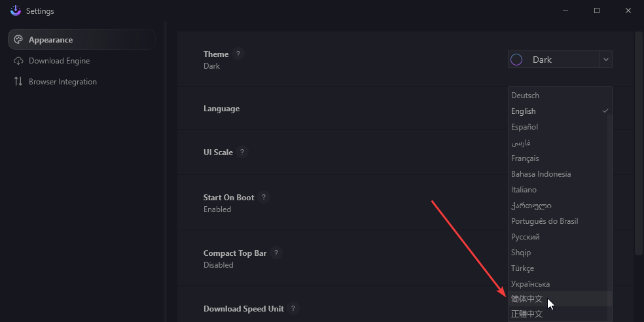644x322 pixels.
Task: Open the Dark theme combo box
Action: pyautogui.click(x=552, y=60)
